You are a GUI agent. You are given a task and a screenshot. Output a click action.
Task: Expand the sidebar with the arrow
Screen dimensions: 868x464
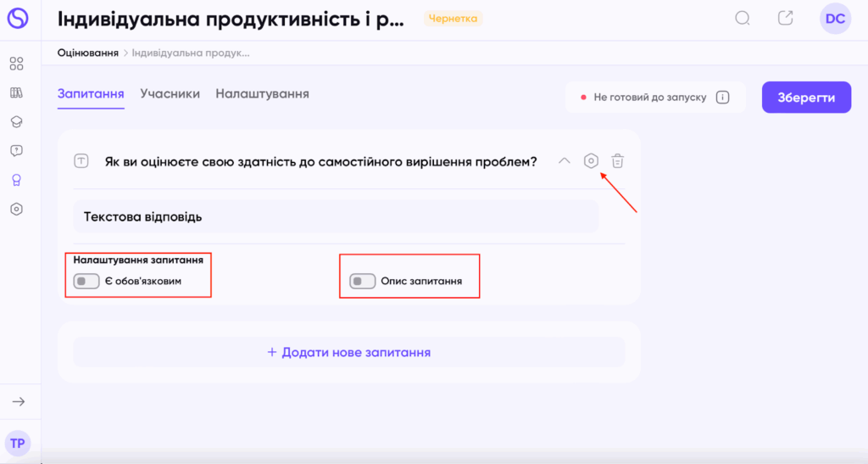pyautogui.click(x=18, y=401)
